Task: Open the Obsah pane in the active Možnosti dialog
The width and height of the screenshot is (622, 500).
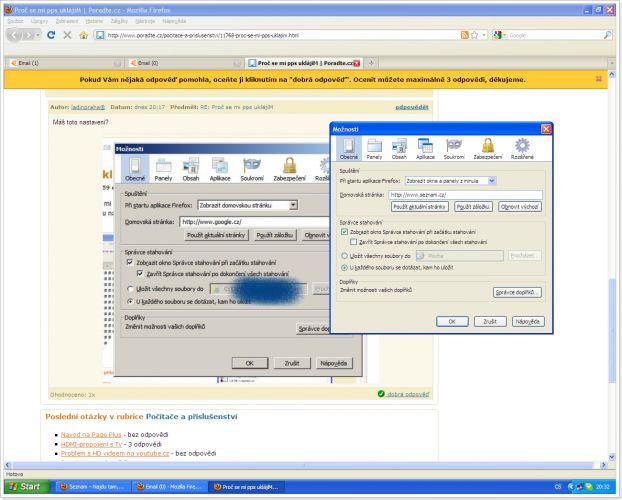Action: pos(399,148)
